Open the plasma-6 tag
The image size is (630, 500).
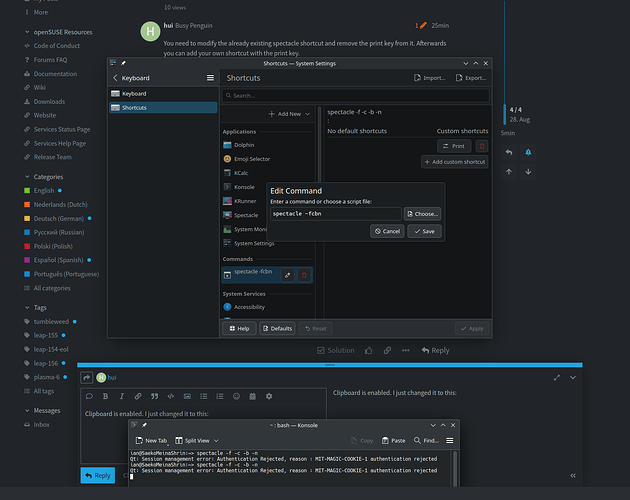[x=45, y=377]
